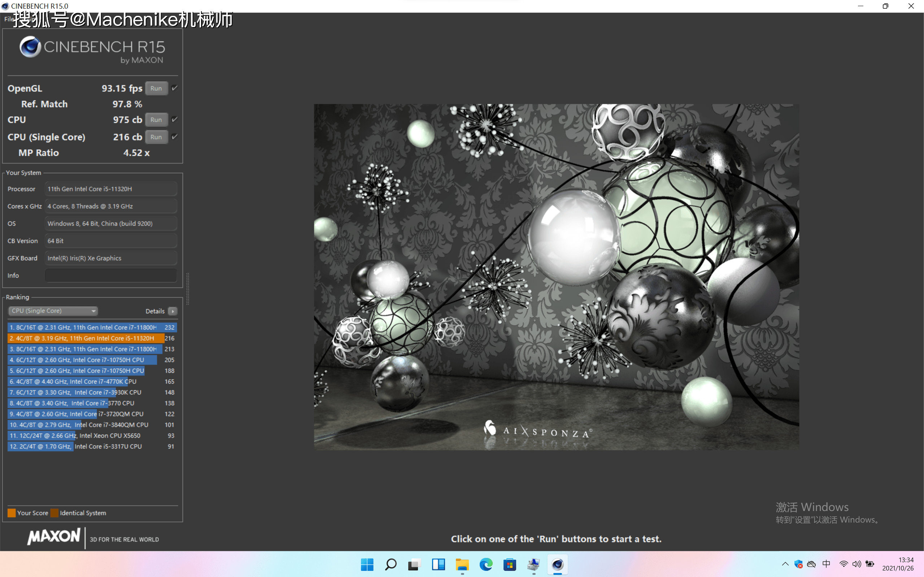924x577 pixels.
Task: Open File Explorer from taskbar
Action: pos(462,564)
